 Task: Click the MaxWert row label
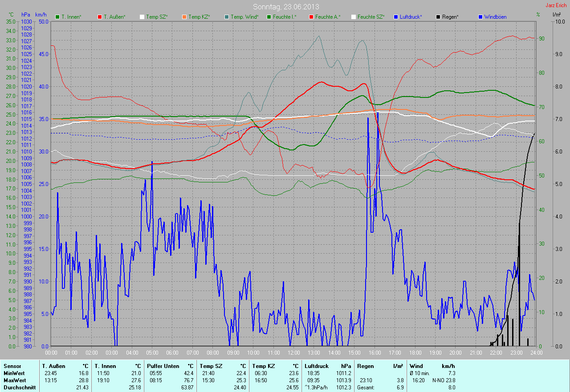[x=15, y=380]
